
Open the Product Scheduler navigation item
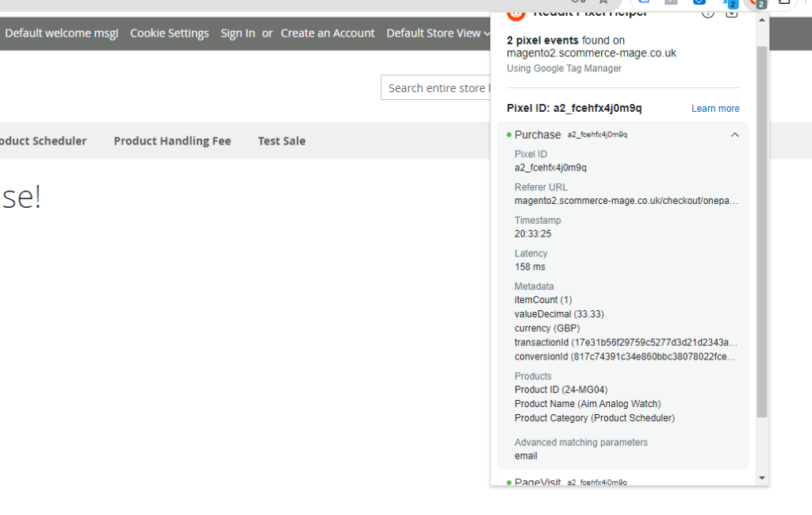click(43, 140)
